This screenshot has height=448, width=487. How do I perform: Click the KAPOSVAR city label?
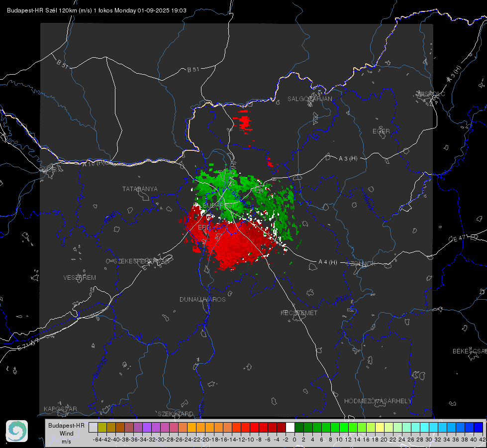point(60,409)
